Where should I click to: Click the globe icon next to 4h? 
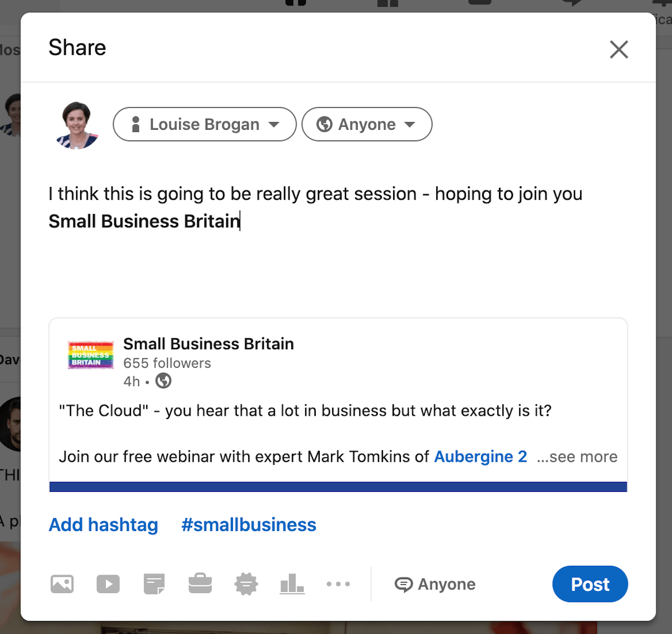[163, 381]
